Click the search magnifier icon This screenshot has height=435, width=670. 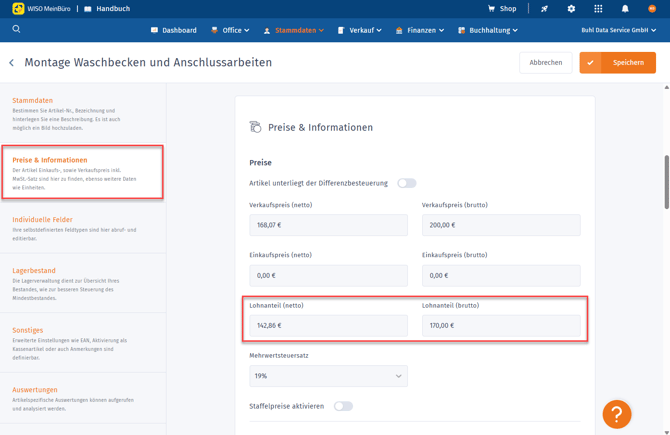(16, 30)
